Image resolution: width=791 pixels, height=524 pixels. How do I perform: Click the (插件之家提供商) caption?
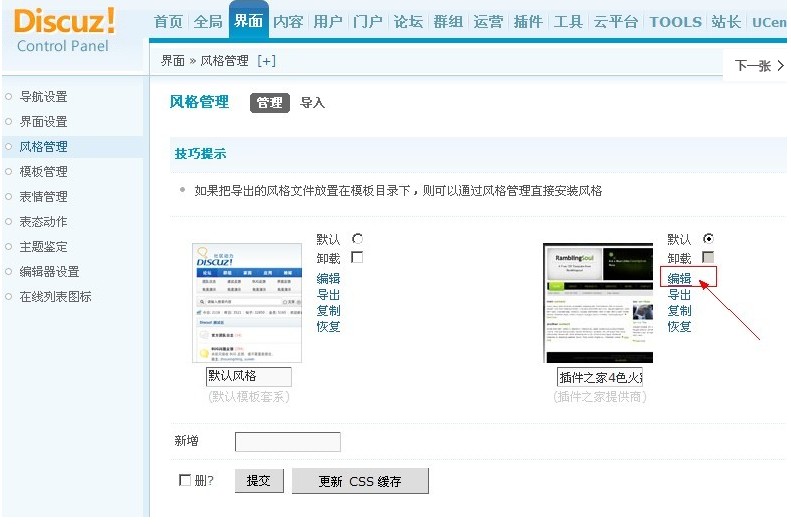point(600,397)
